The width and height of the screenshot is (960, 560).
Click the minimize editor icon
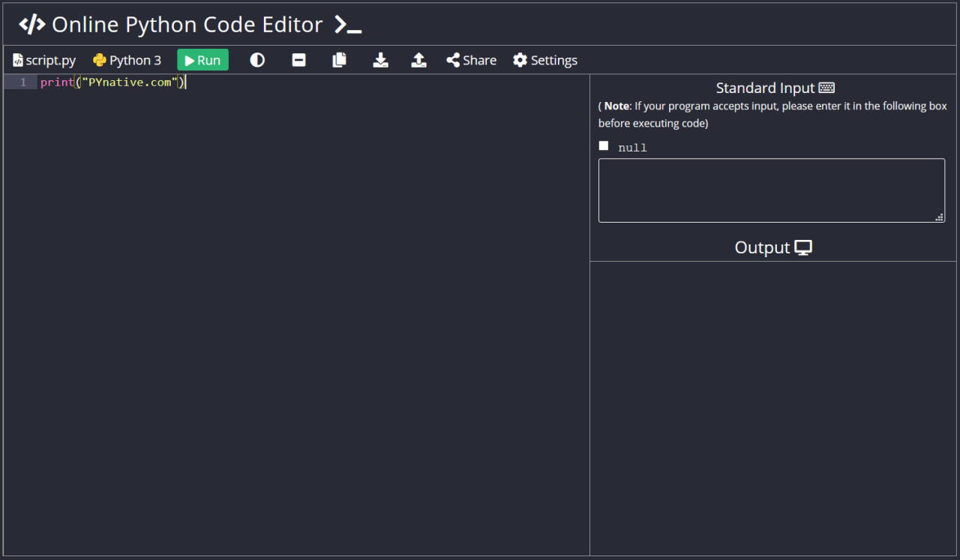(298, 60)
